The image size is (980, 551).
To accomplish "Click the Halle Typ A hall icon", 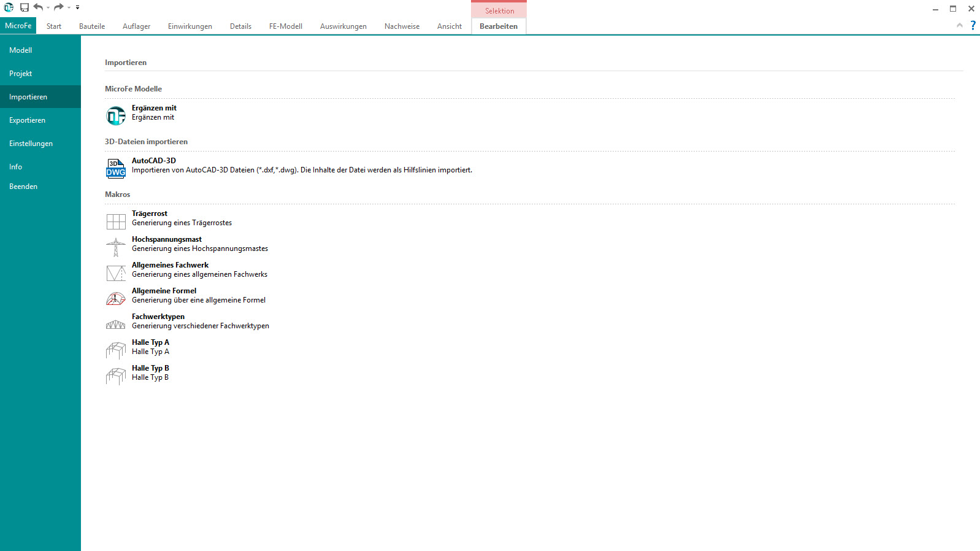I will point(116,350).
